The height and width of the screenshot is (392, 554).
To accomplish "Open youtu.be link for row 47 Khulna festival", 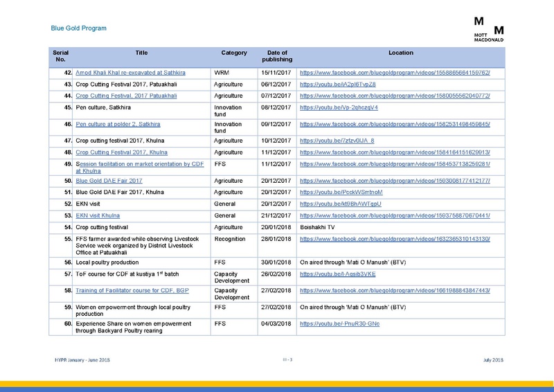I will [x=337, y=141].
